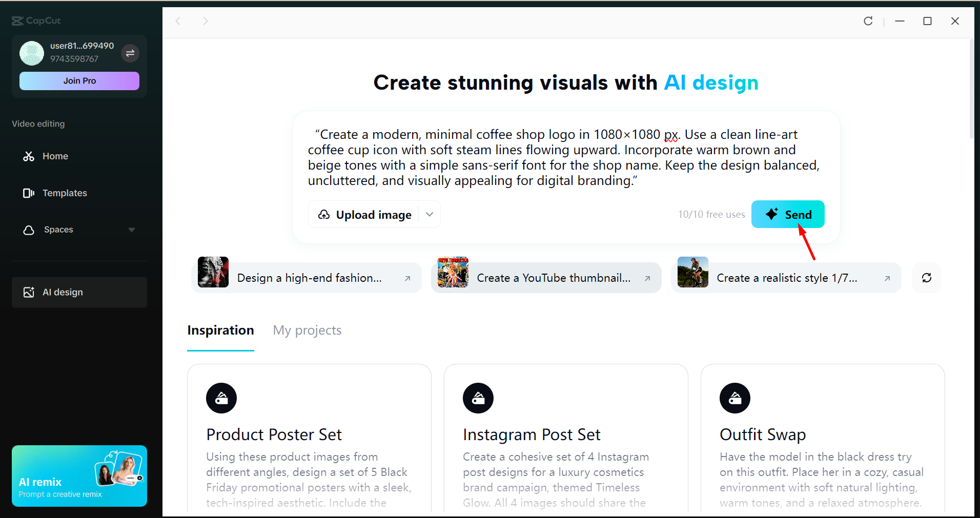
Task: Click the Spaces cloud icon
Action: pos(29,230)
